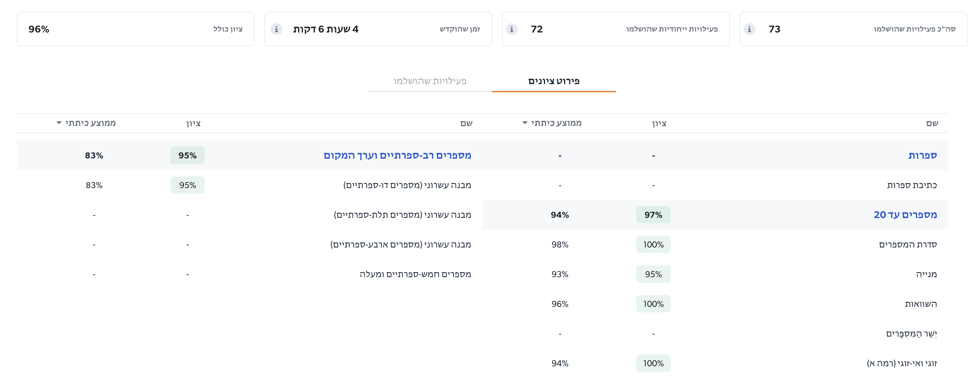Click left table ציון column header

point(193,123)
